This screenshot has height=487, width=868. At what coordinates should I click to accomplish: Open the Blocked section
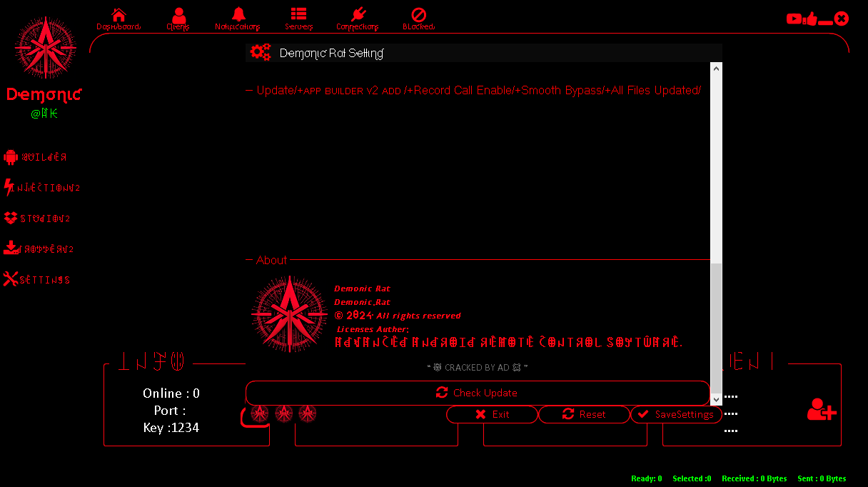click(418, 14)
